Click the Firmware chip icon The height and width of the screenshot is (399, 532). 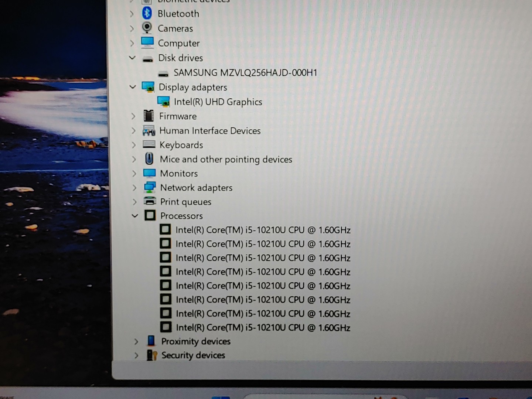[149, 116]
